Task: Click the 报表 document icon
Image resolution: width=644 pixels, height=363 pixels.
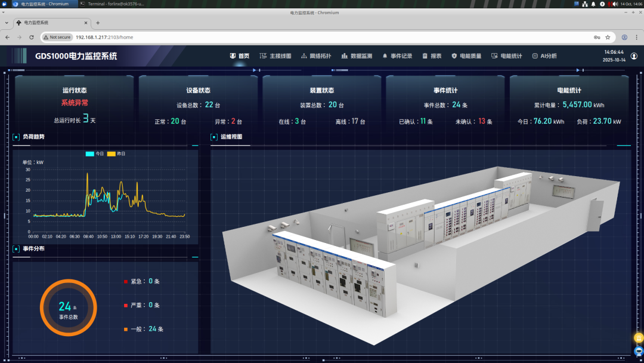Action: click(x=425, y=56)
